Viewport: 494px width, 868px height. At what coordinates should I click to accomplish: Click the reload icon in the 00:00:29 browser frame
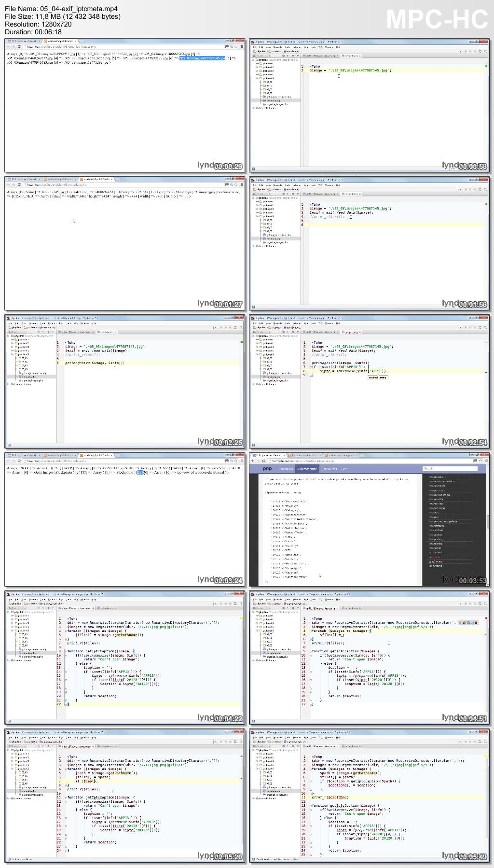click(x=19, y=47)
